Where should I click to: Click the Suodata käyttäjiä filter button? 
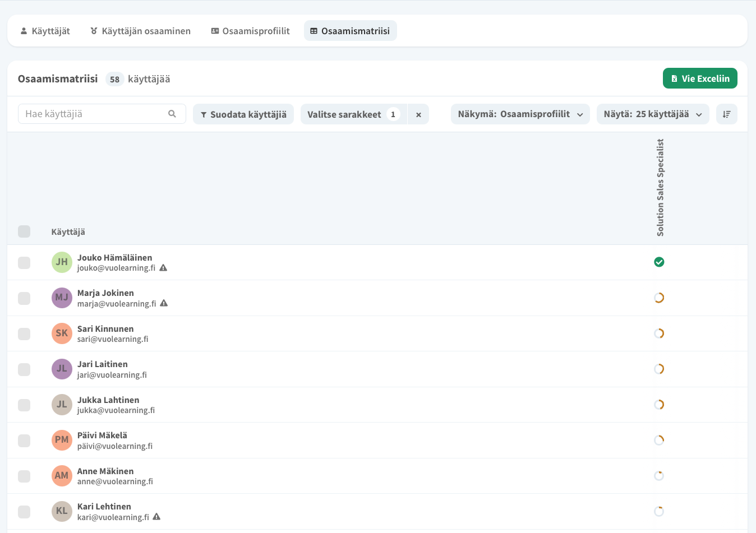243,114
